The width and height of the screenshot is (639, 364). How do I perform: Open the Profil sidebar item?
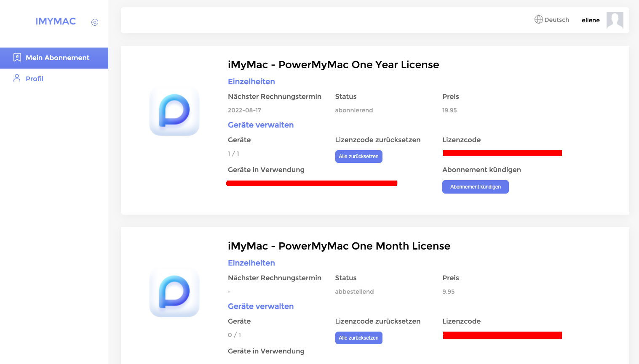click(x=54, y=79)
